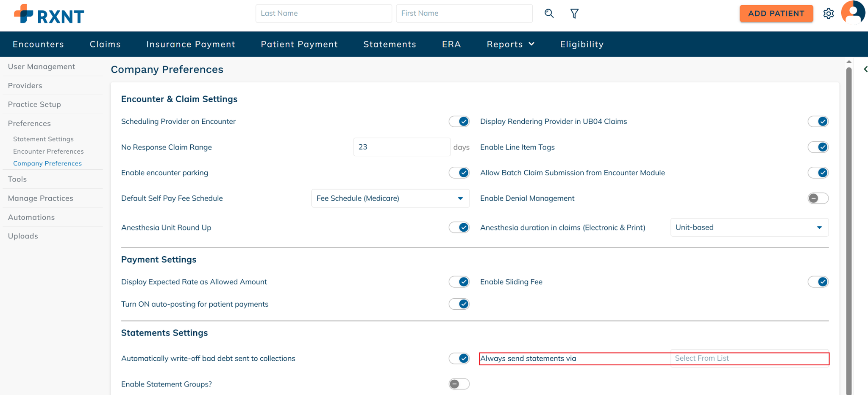This screenshot has height=395, width=868.
Task: Disable Enable Sliding Fee toggle
Action: coord(818,282)
